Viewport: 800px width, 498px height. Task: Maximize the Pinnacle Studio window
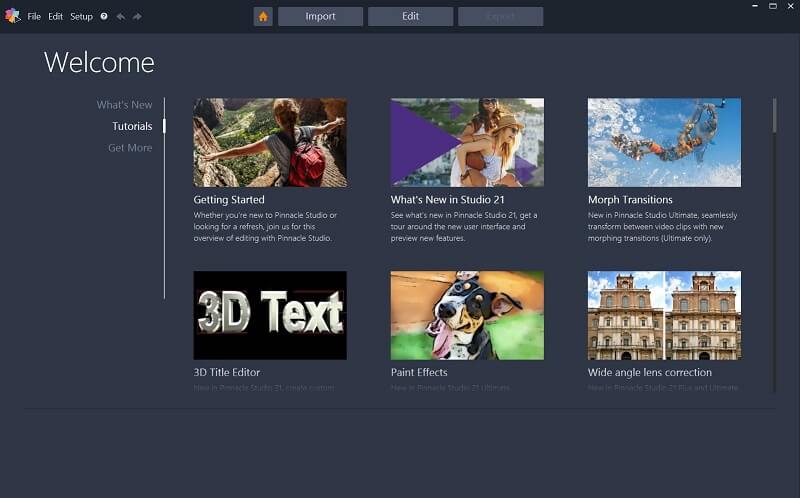tap(773, 6)
